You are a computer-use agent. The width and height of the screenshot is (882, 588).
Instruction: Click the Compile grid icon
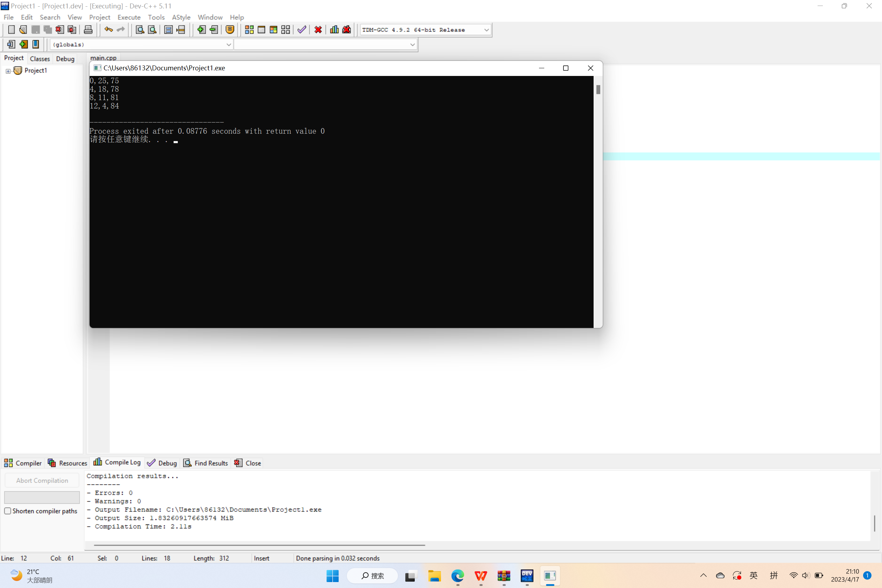click(249, 30)
